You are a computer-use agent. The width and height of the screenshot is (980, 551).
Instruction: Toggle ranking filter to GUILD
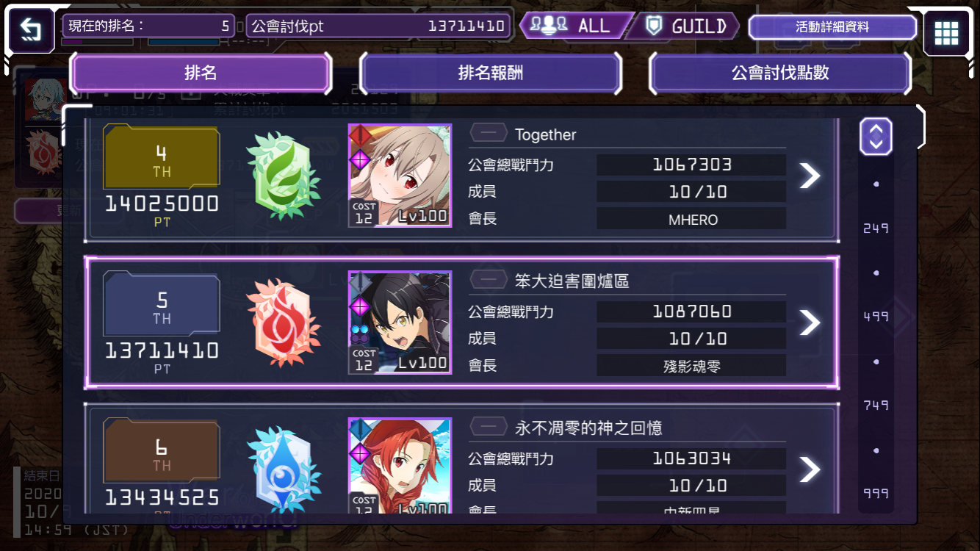pos(685,26)
